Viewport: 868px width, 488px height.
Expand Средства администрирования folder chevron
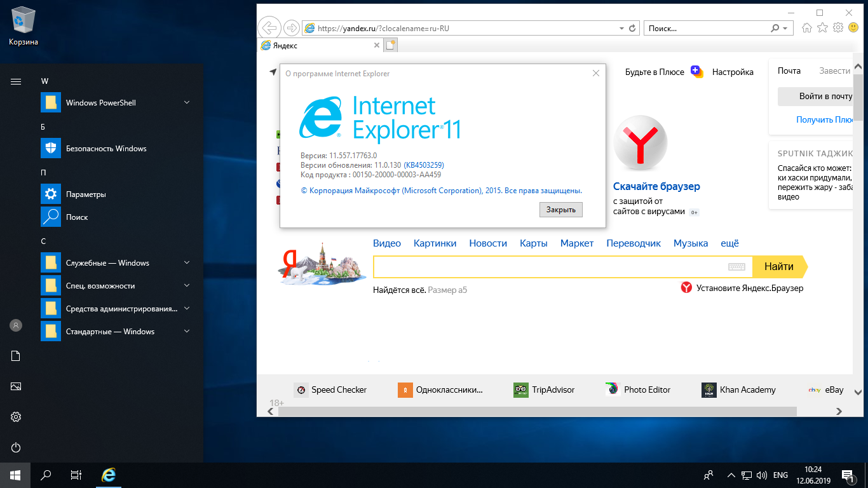point(187,308)
